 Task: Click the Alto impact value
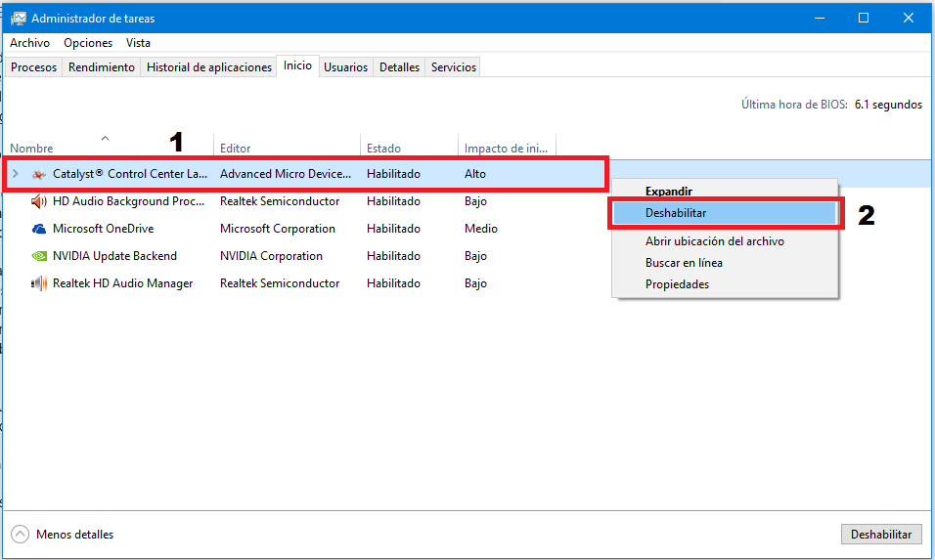475,174
